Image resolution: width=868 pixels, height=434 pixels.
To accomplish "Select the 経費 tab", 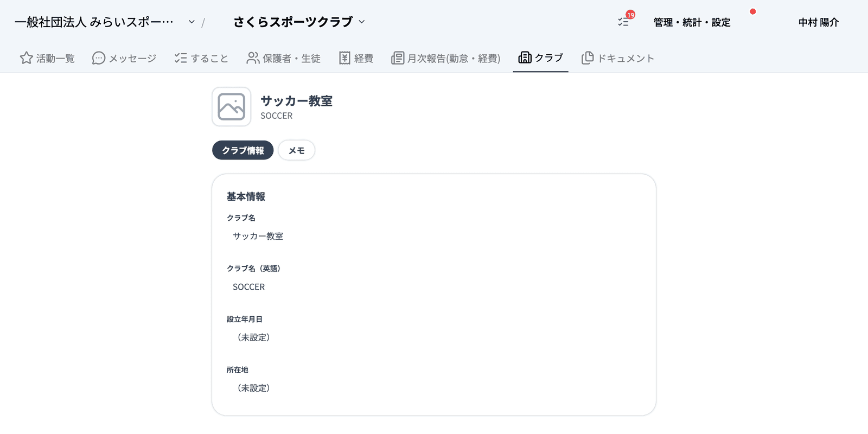I will (356, 58).
